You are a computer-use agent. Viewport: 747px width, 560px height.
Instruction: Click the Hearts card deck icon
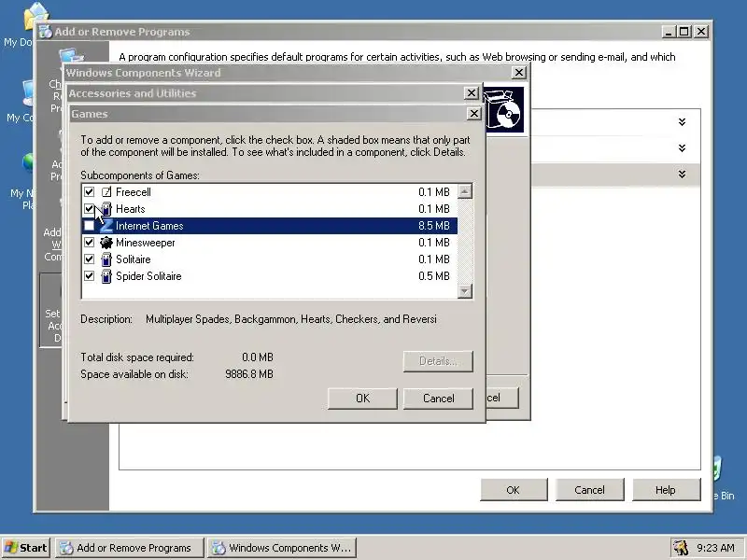(106, 209)
